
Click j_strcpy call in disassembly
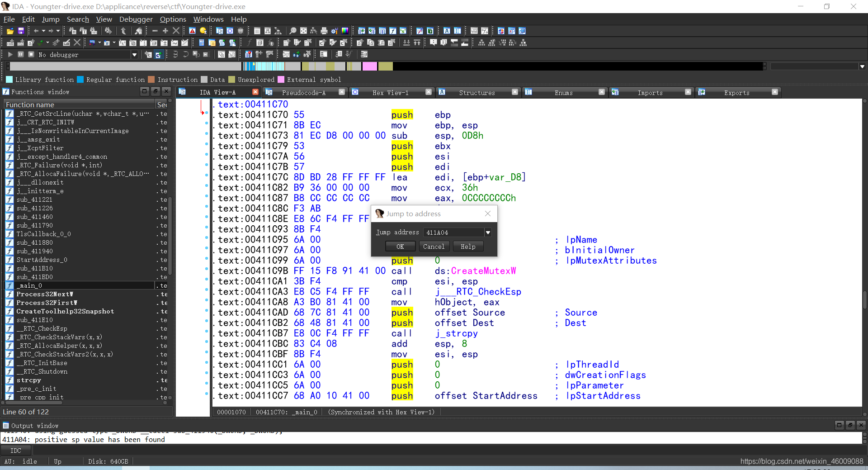(x=456, y=333)
